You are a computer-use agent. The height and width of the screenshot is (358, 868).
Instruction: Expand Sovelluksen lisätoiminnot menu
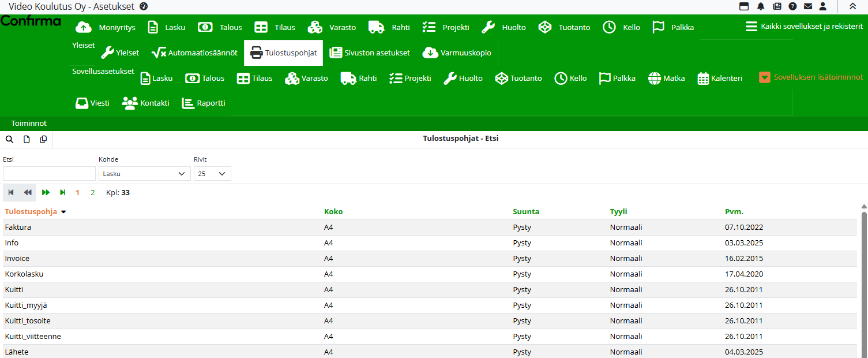(x=811, y=77)
